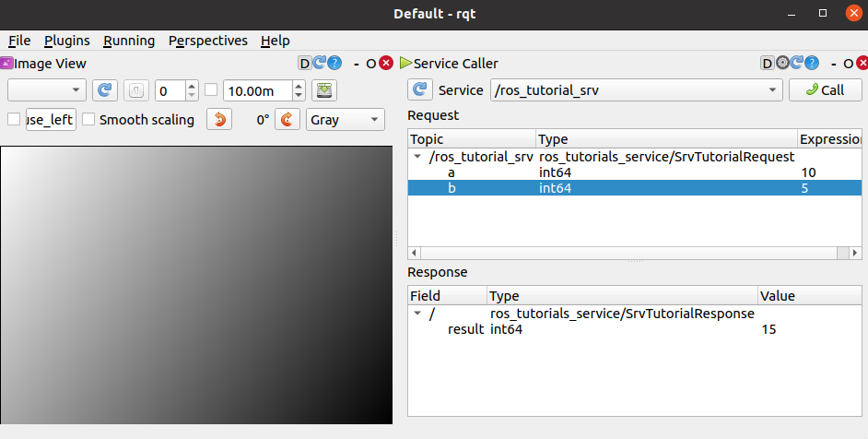Image resolution: width=868 pixels, height=439 pixels.
Task: Enable Smooth scaling
Action: 88,119
